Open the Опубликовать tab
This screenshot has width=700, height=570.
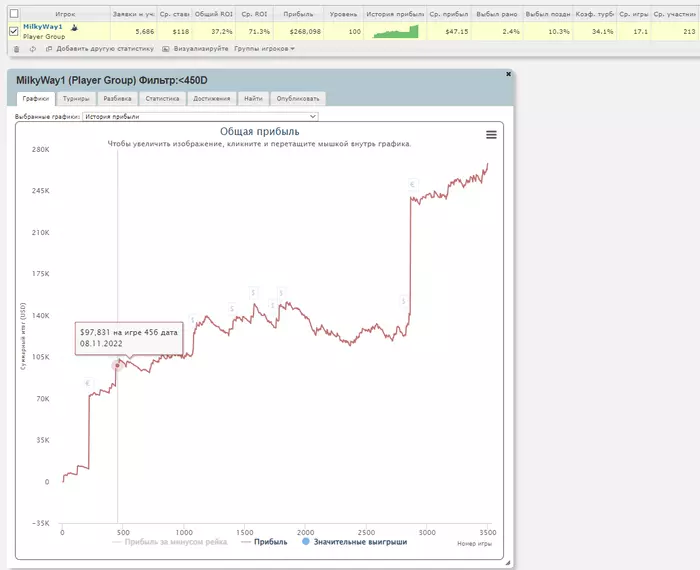(x=298, y=99)
